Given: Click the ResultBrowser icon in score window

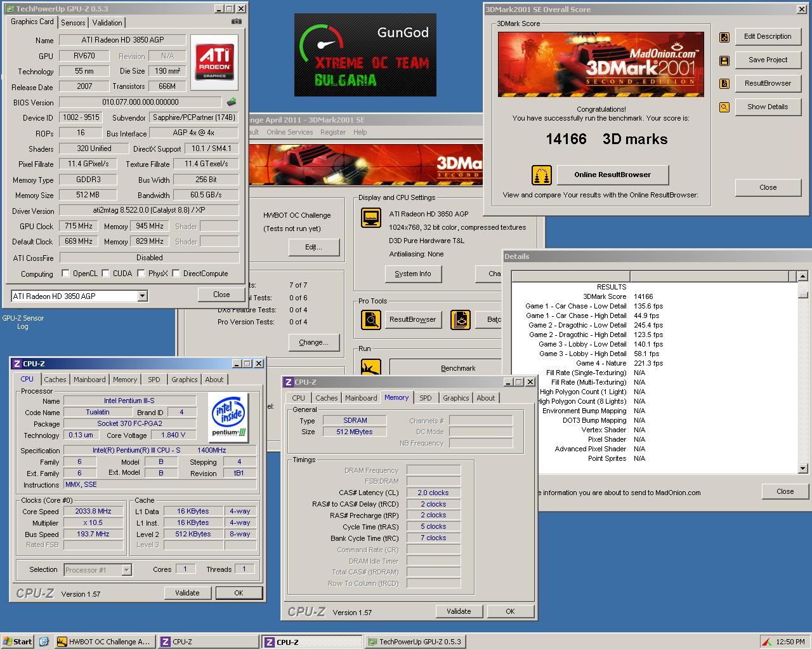Looking at the screenshot, I should click(724, 84).
